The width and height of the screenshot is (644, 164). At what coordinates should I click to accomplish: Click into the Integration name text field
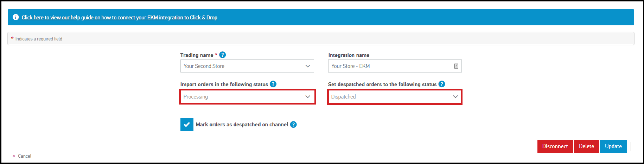395,66
